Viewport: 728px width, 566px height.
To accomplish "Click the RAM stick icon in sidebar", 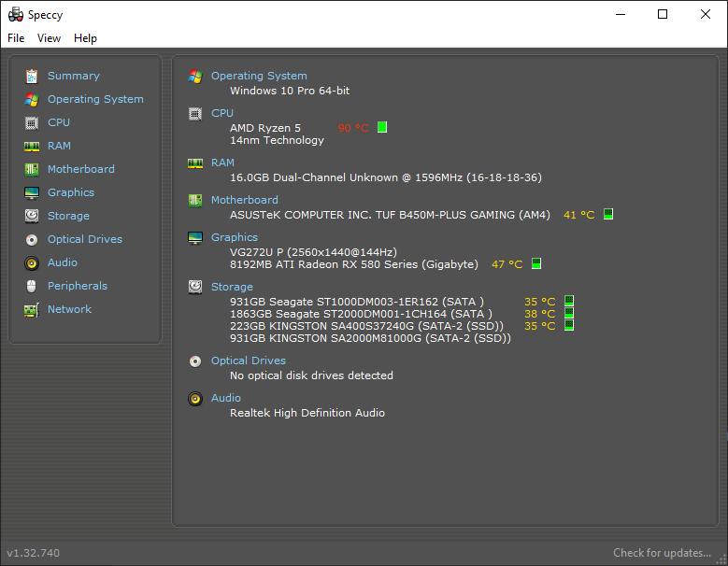I will click(x=32, y=146).
